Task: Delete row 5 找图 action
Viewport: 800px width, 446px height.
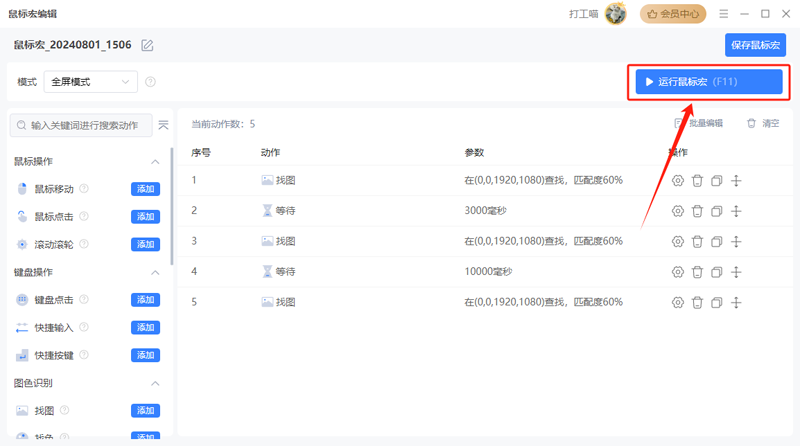Action: click(697, 303)
